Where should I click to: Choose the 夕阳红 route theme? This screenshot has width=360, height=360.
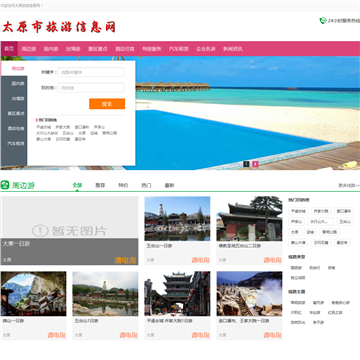[x=296, y=313]
